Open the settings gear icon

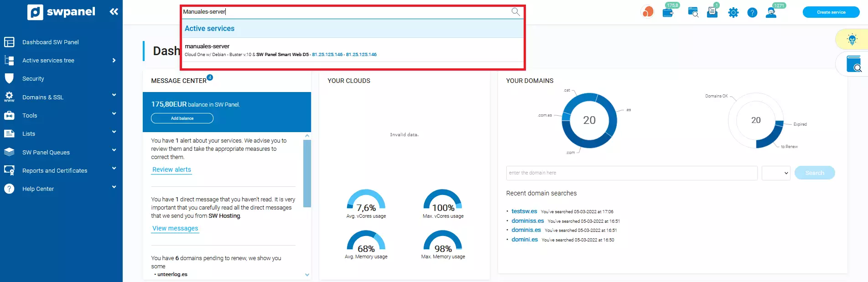pos(733,13)
